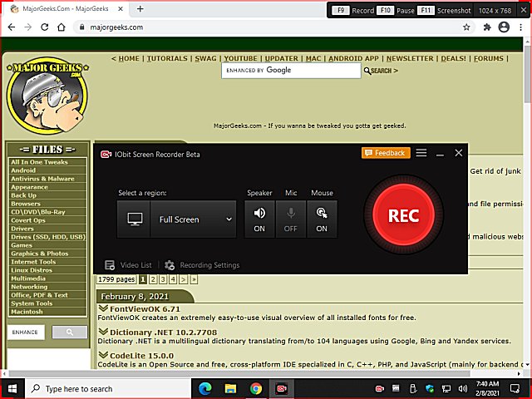Image resolution: width=532 pixels, height=399 pixels.
Task: Click the SEARCH > button
Action: tap(381, 71)
